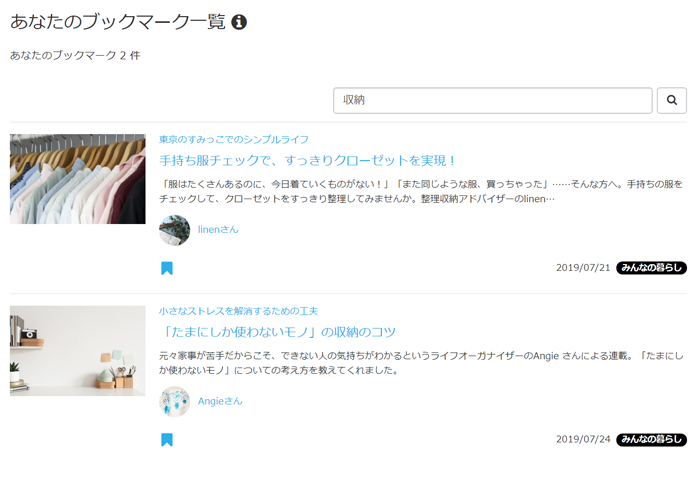The width and height of the screenshot is (700, 485).
Task: Toggle the bookmark icon on the Angie article
Action: [167, 439]
